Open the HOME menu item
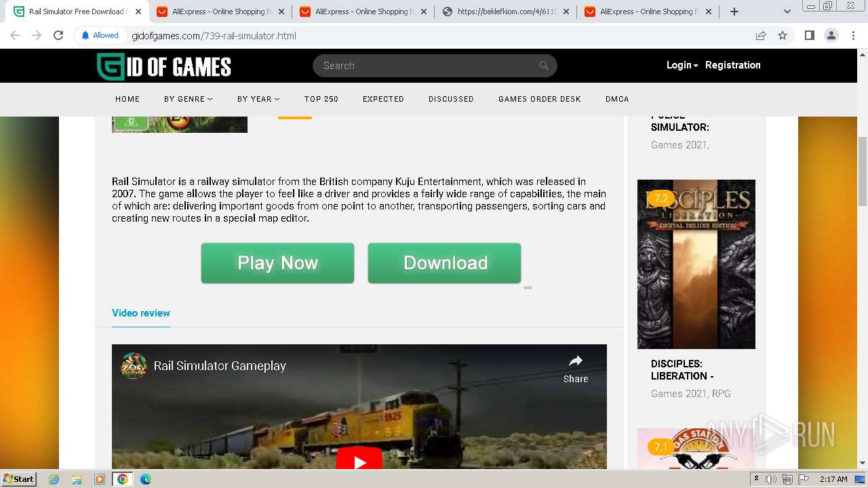Image resolution: width=868 pixels, height=488 pixels. point(127,99)
